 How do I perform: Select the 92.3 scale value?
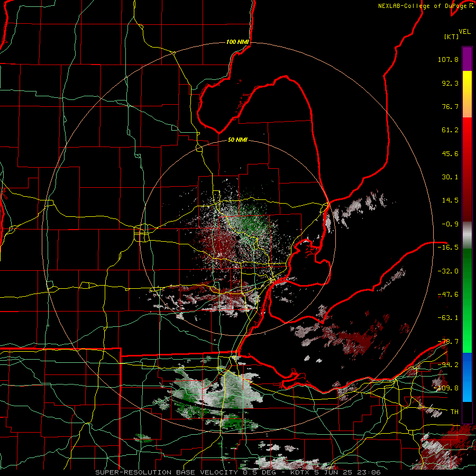coord(450,83)
